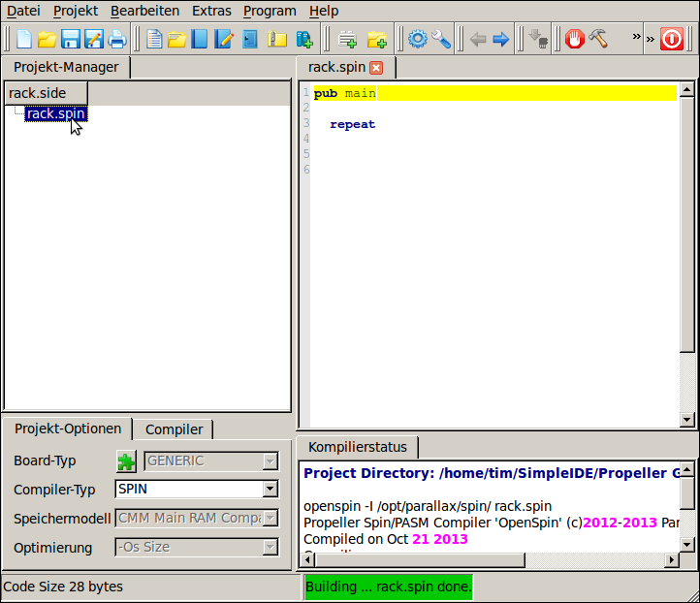Select rack.spin in the project tree
The image size is (700, 603).
click(x=55, y=113)
